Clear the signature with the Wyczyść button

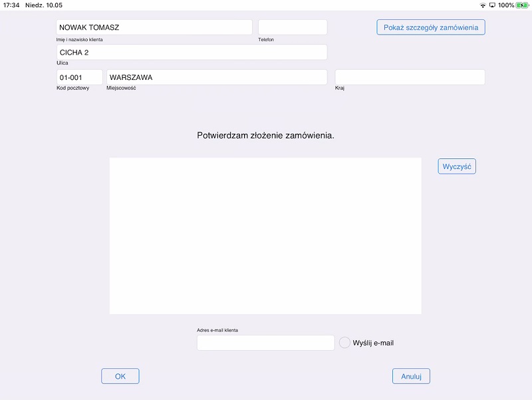[457, 166]
